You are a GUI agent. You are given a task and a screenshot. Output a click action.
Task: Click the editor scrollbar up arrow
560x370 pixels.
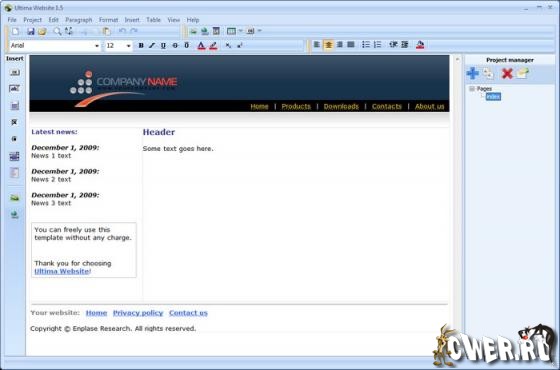458,59
